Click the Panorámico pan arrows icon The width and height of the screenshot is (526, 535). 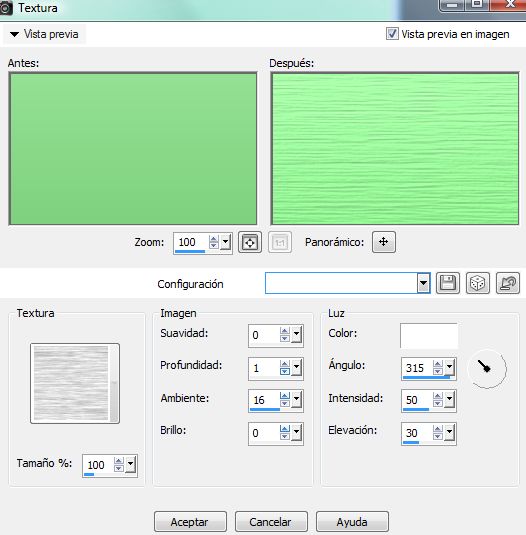click(384, 242)
